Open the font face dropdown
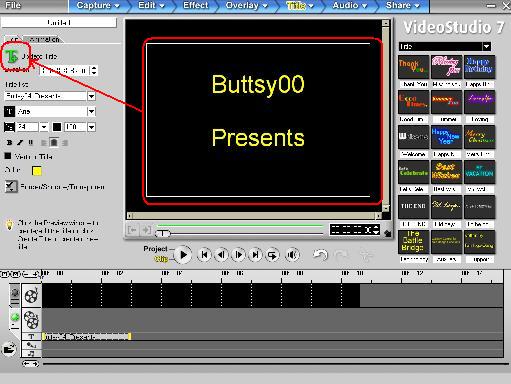Viewport: 511px width, 384px height. pyautogui.click(x=91, y=111)
